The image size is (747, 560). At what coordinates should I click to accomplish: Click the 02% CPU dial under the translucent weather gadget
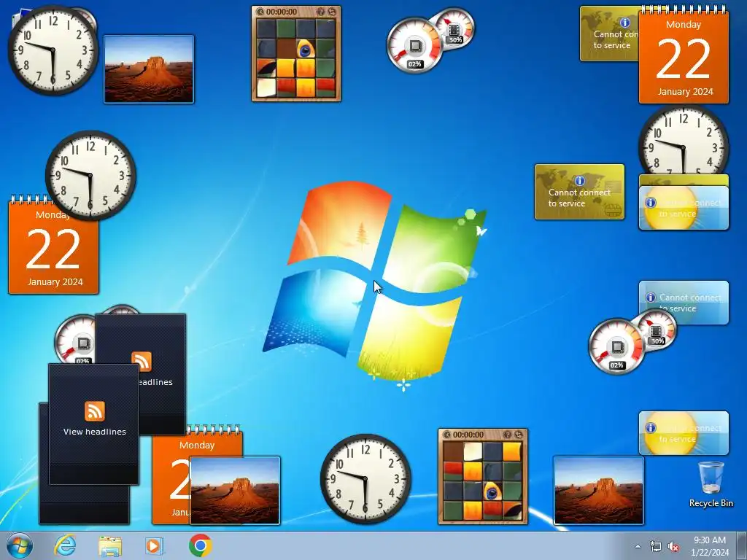pyautogui.click(x=616, y=346)
